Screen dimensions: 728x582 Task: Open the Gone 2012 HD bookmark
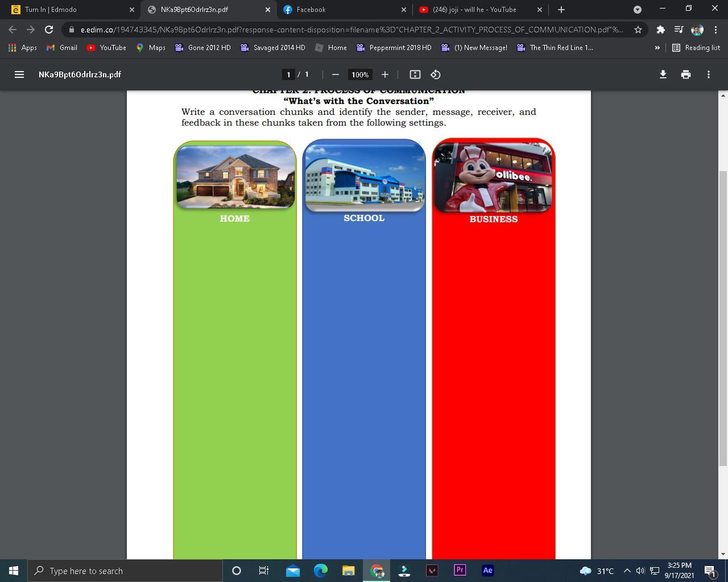point(202,48)
